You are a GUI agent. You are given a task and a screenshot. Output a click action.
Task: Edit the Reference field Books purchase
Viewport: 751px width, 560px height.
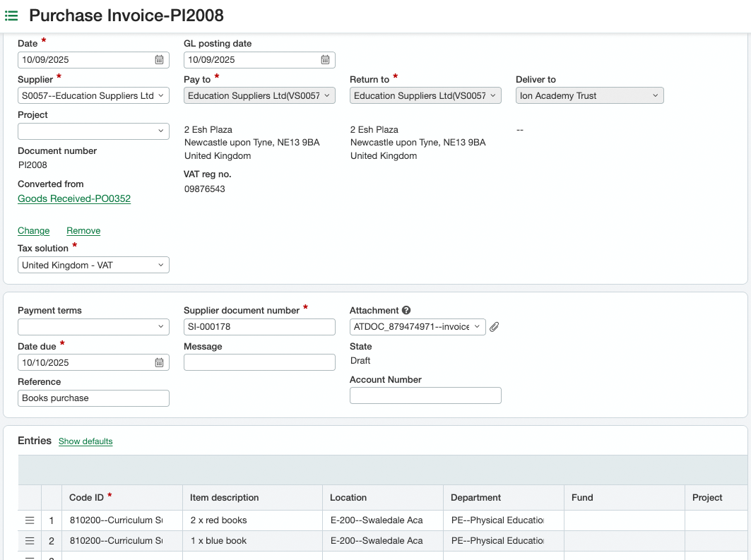point(93,398)
